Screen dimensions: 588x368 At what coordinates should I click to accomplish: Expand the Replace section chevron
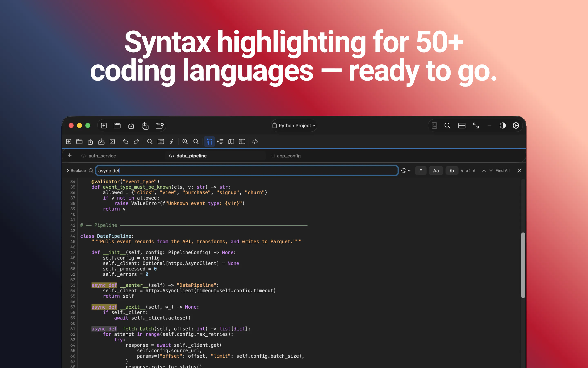pyautogui.click(x=68, y=171)
